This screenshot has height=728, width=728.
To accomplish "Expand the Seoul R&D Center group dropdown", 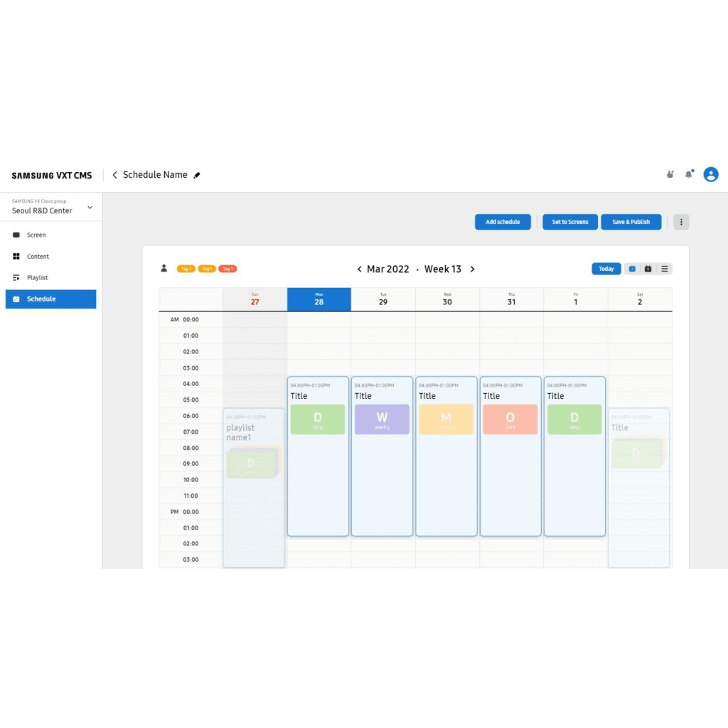I will coord(90,208).
